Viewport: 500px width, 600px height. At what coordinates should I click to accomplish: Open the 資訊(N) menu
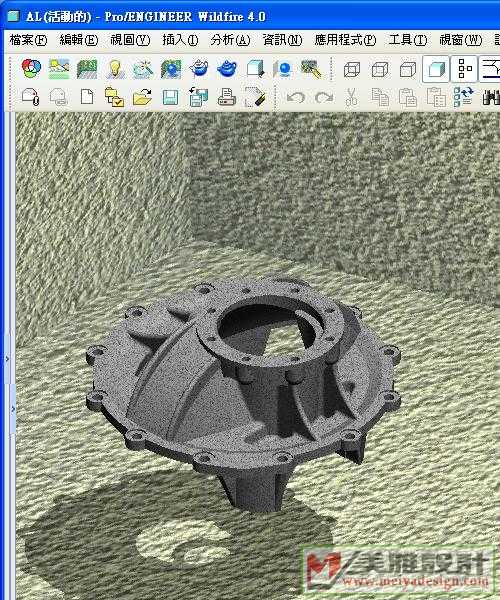click(x=282, y=40)
